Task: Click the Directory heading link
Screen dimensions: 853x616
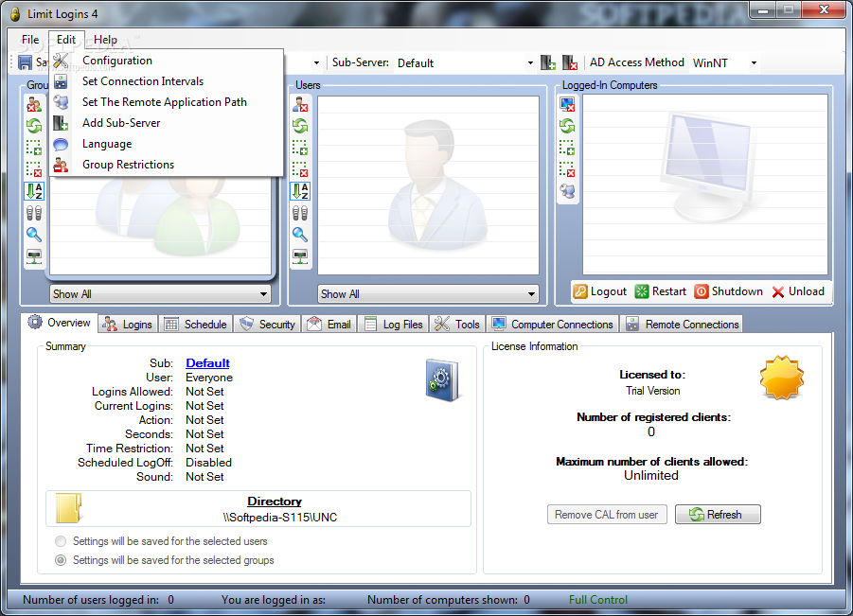Action: (x=275, y=502)
